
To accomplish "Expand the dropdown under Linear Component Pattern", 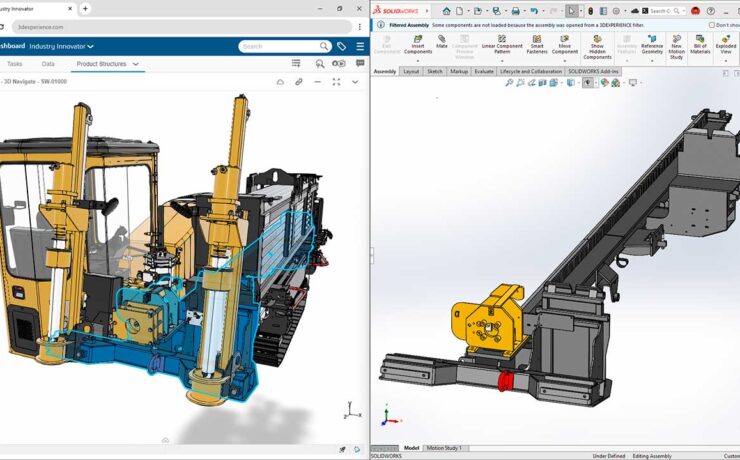I will click(502, 60).
